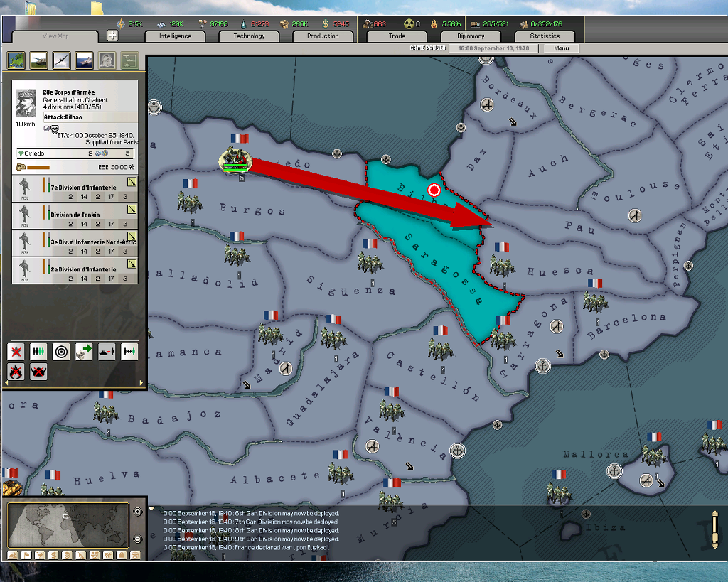
Task: Open the Technology tab
Action: [x=249, y=36]
